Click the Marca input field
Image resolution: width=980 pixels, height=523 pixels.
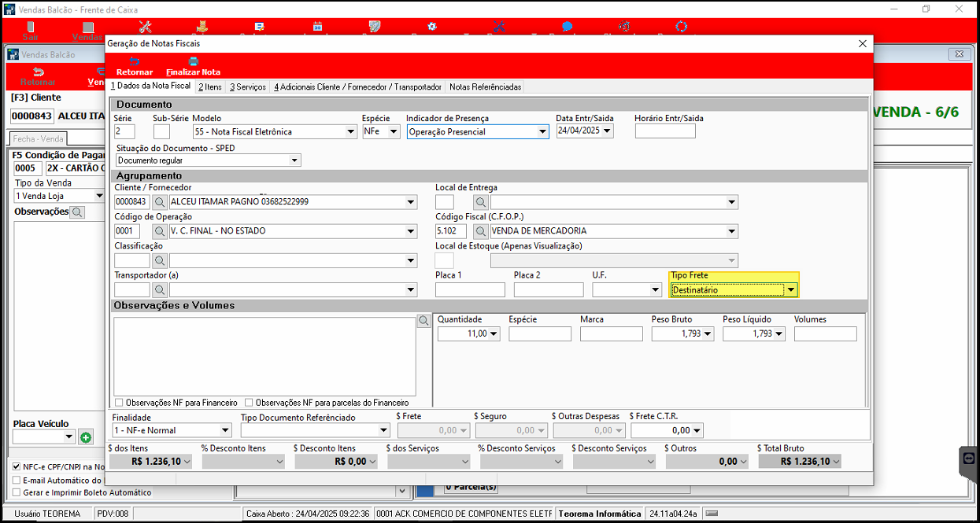tap(611, 333)
